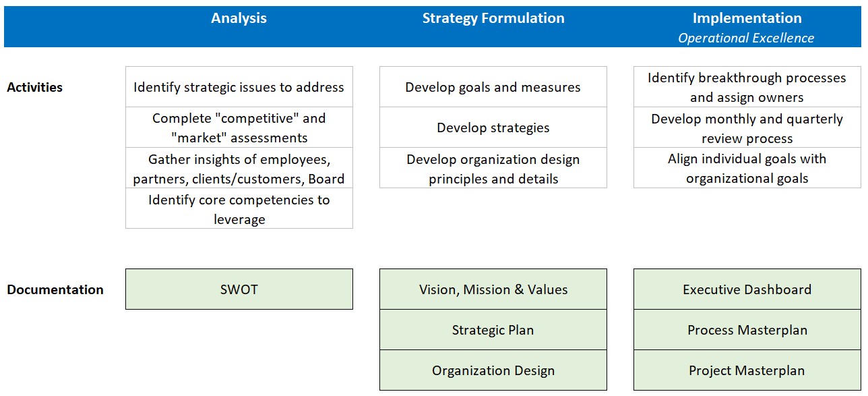Viewport: 868px width, 396px height.
Task: Click the Operational Excellence subtitle
Action: (746, 38)
